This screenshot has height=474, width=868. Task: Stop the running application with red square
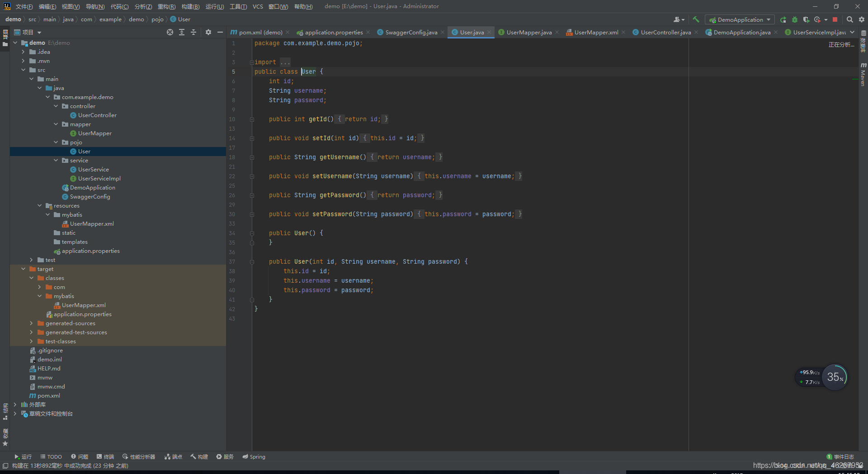835,19
